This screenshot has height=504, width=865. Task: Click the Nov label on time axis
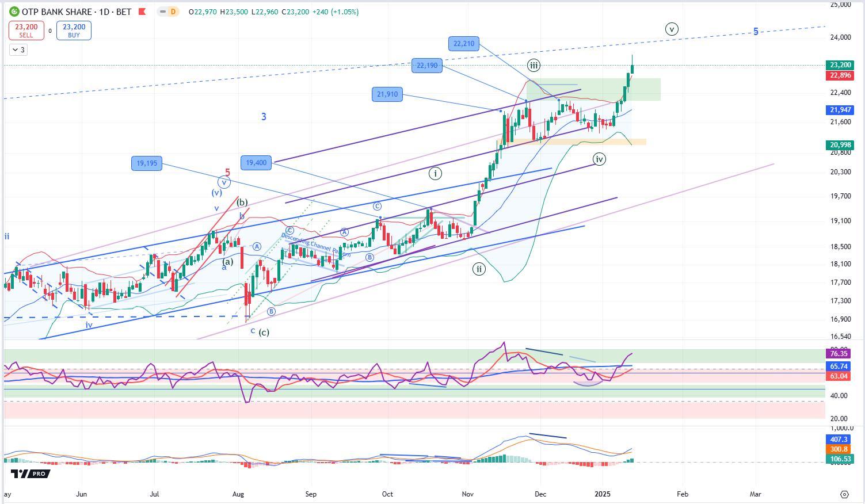(467, 494)
